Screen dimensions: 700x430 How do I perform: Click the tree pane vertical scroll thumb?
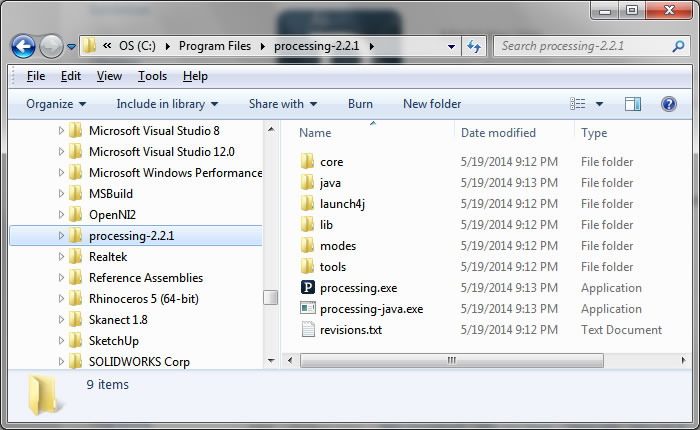(x=271, y=297)
